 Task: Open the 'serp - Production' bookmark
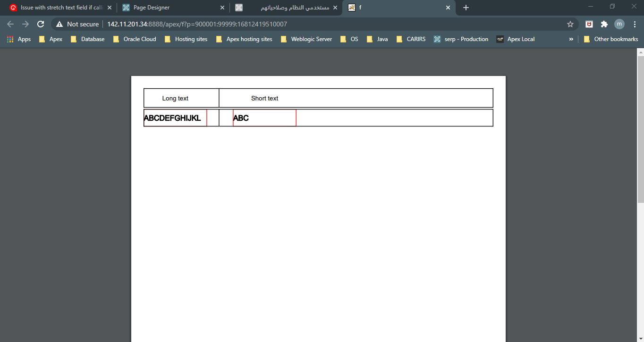pos(461,39)
